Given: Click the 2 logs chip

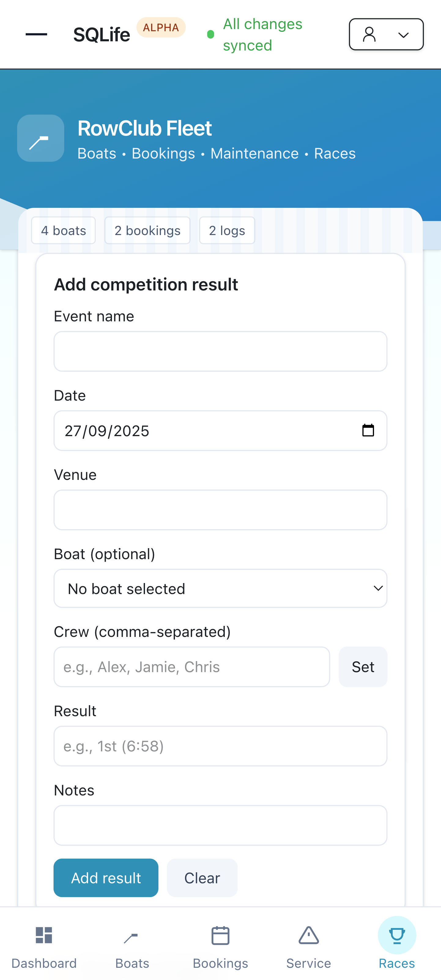Looking at the screenshot, I should (227, 230).
